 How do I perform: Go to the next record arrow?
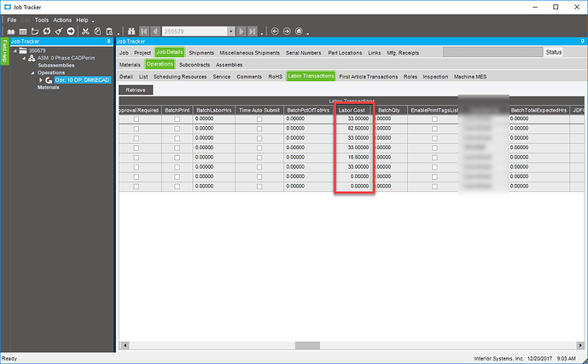pos(242,32)
